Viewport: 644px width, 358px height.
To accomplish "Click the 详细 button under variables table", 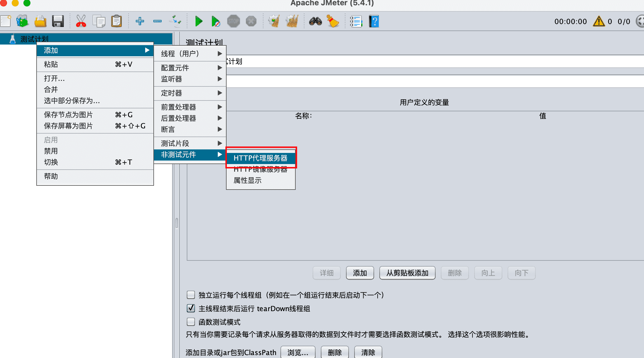I will (326, 273).
